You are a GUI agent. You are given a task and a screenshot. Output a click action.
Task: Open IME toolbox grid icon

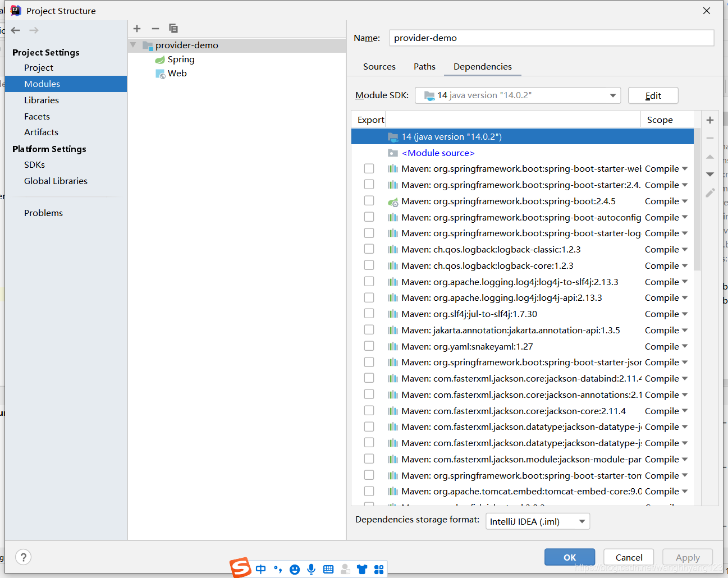coord(379,570)
